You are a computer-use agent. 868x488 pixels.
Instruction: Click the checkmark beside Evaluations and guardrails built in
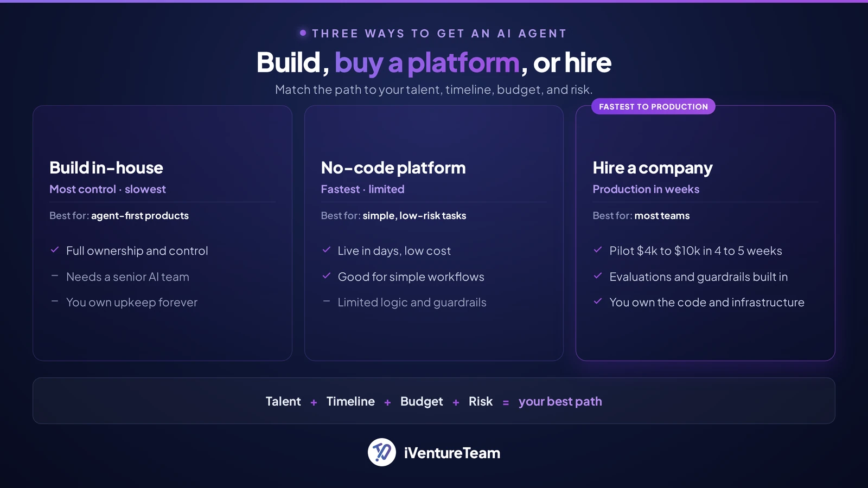(x=598, y=275)
